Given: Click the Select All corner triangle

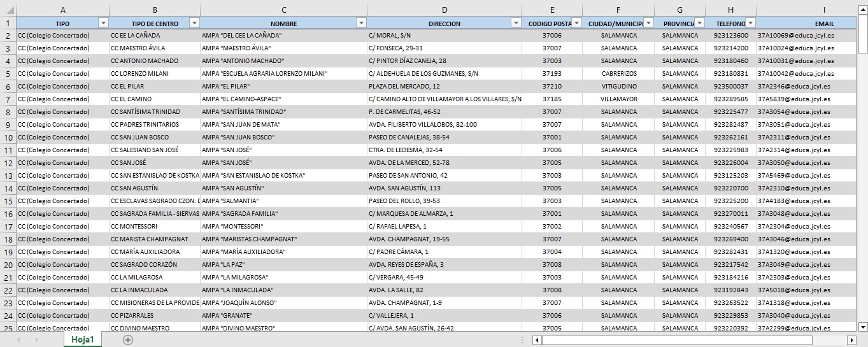Looking at the screenshot, I should click(x=8, y=10).
